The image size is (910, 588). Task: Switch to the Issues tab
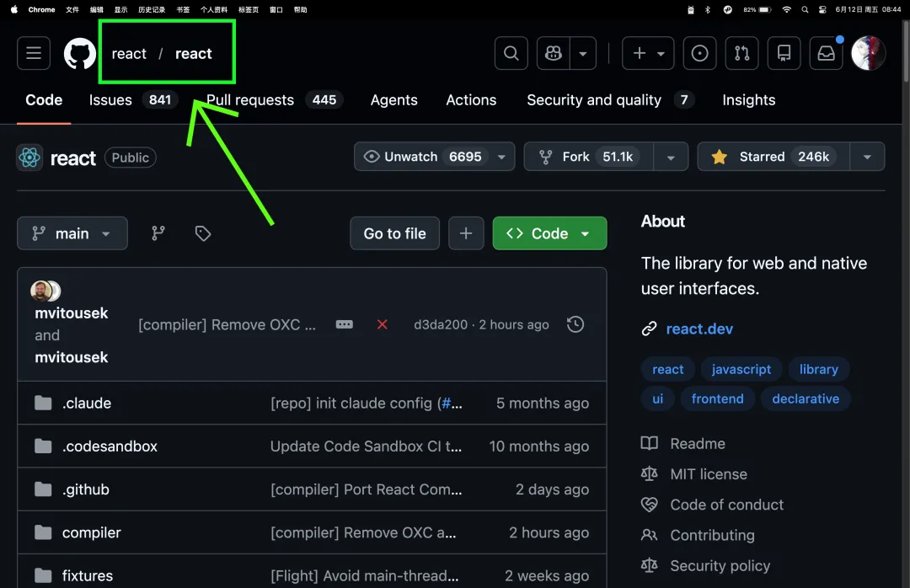click(132, 100)
